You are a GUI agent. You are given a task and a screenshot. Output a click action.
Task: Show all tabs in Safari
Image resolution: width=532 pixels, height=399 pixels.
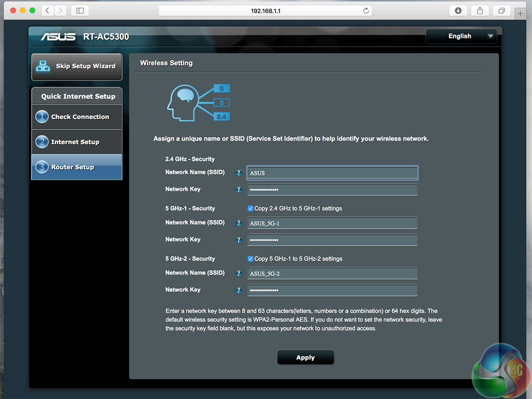pos(502,11)
